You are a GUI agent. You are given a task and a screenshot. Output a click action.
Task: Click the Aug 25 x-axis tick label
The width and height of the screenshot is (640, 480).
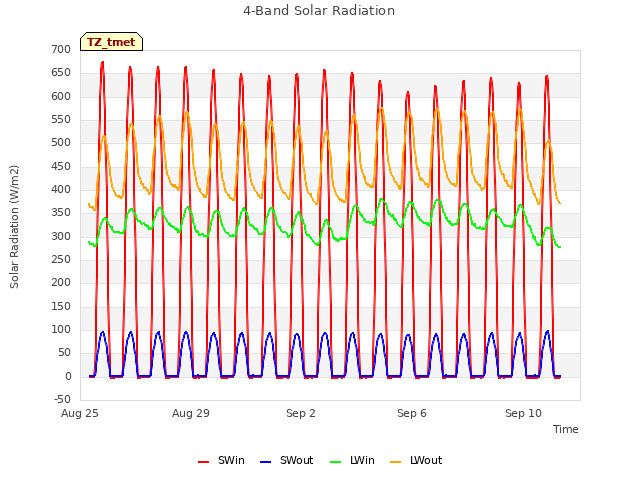(x=80, y=413)
